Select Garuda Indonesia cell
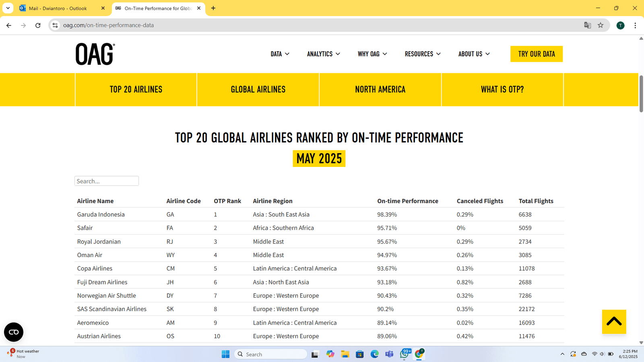Viewport: 644px width, 362px height. 101,214
